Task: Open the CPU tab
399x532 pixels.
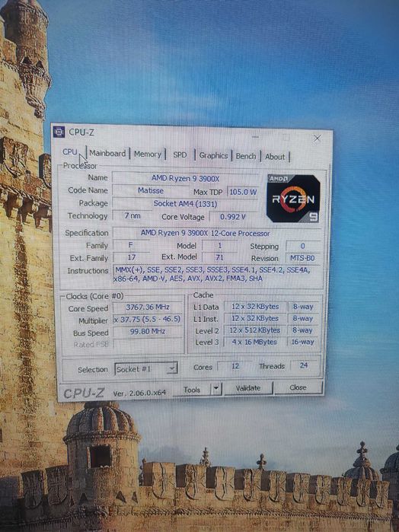Action: (70, 151)
